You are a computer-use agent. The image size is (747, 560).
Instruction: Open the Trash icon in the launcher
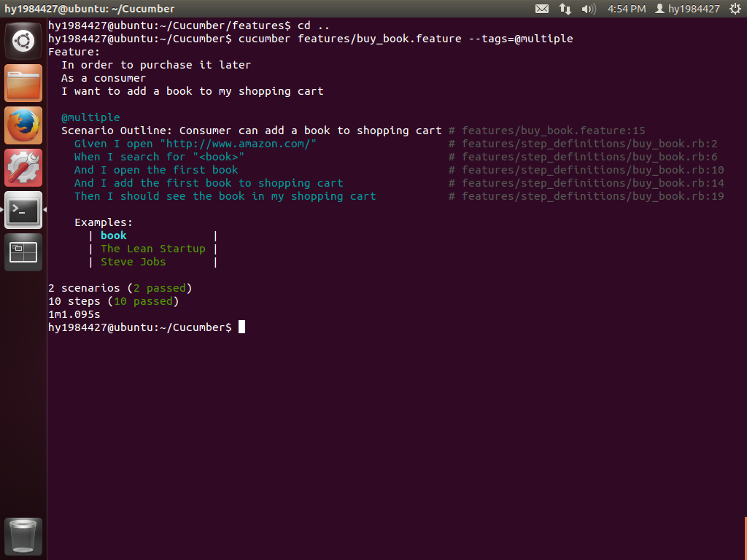coord(23,536)
